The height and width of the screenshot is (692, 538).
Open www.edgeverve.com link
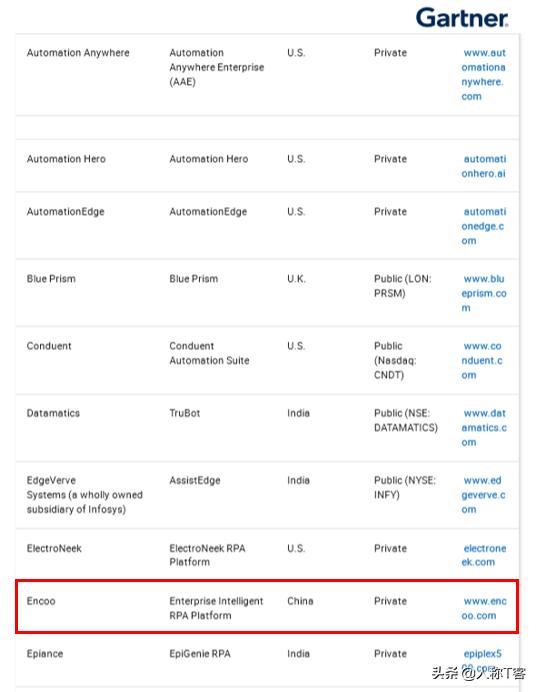[483, 495]
